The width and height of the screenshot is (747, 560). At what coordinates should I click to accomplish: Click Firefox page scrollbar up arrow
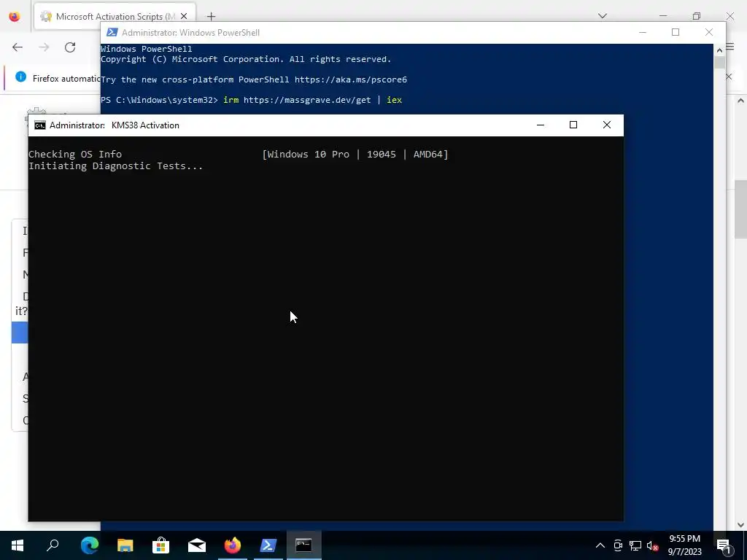point(741,101)
